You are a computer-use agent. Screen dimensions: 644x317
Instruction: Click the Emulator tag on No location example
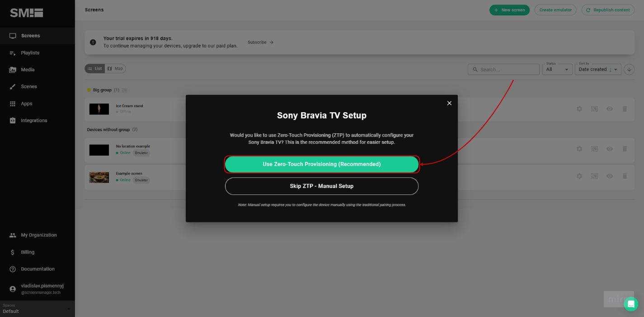click(x=141, y=153)
